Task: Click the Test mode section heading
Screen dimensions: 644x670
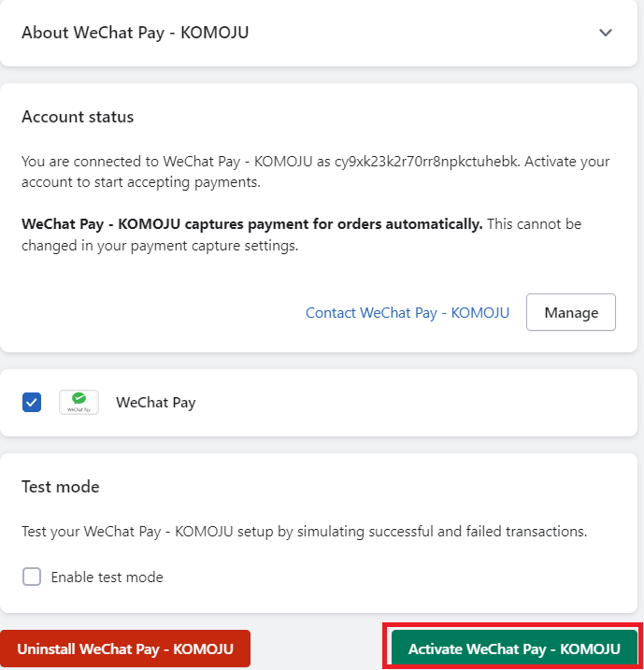Action: click(61, 487)
